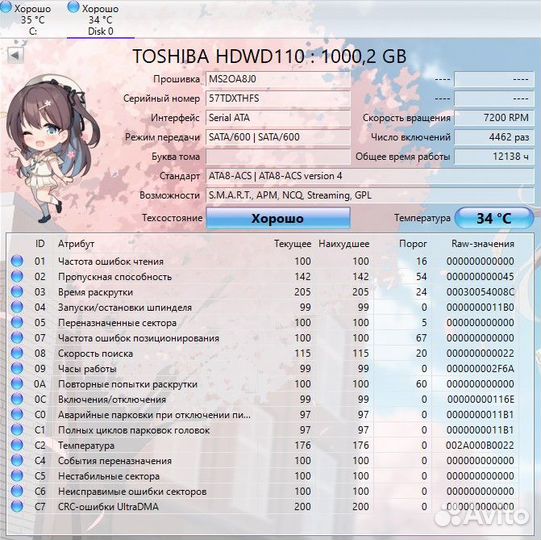Click status dot for Включения/отключения row

[x=17, y=399]
